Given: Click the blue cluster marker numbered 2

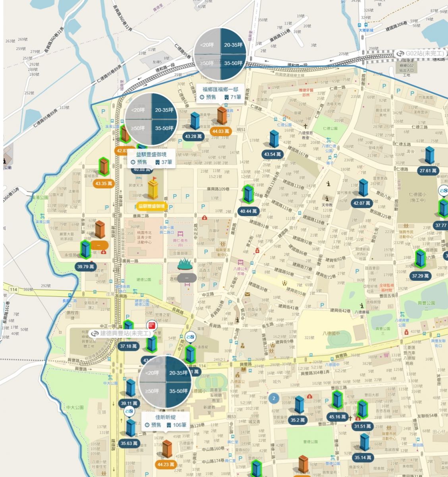Looking at the screenshot, I should pos(274,397).
